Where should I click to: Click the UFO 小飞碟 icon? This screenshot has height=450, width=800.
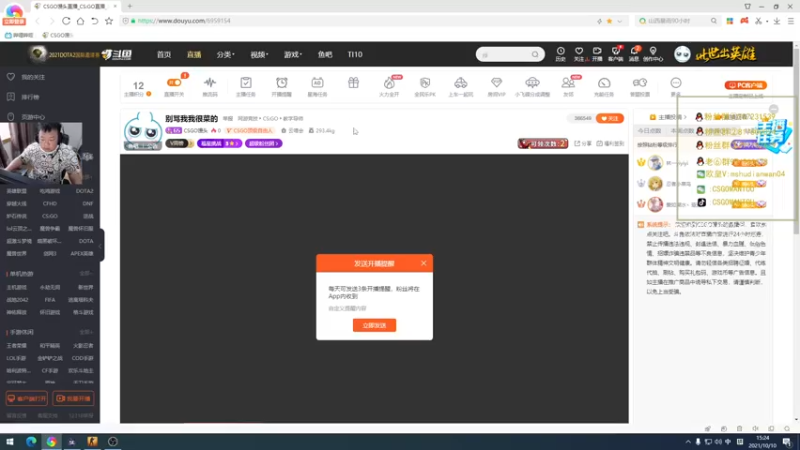tap(532, 83)
